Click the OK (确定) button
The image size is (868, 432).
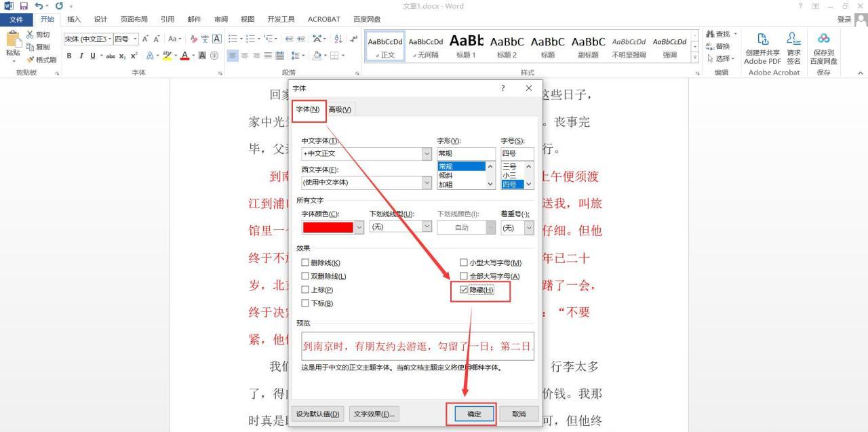(474, 414)
